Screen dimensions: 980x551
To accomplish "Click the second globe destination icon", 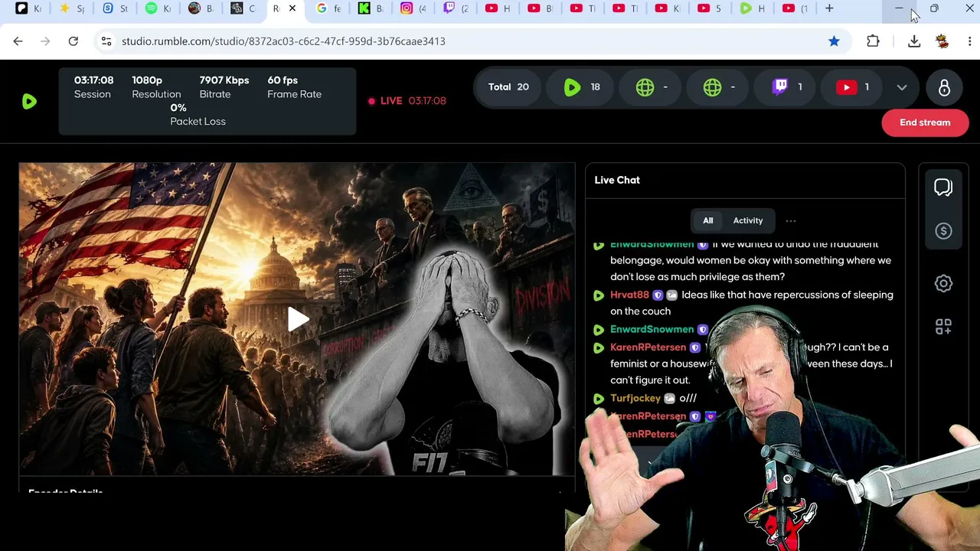I will (x=713, y=87).
